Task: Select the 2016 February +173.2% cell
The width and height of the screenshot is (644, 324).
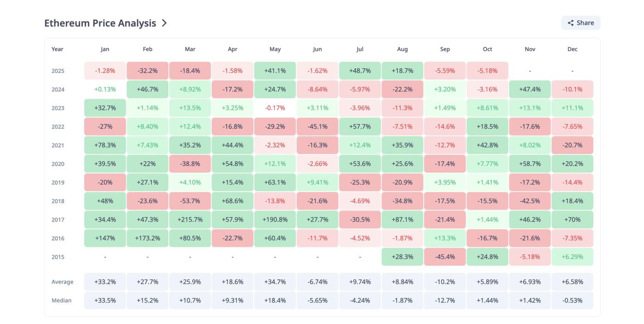Action: 148,238
